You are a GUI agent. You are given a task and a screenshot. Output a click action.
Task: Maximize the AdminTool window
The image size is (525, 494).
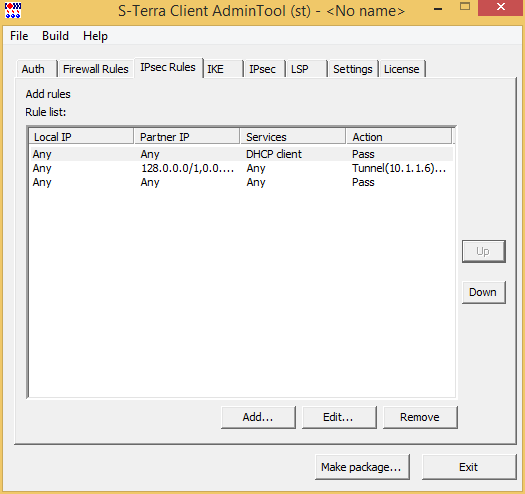pyautogui.click(x=465, y=7)
